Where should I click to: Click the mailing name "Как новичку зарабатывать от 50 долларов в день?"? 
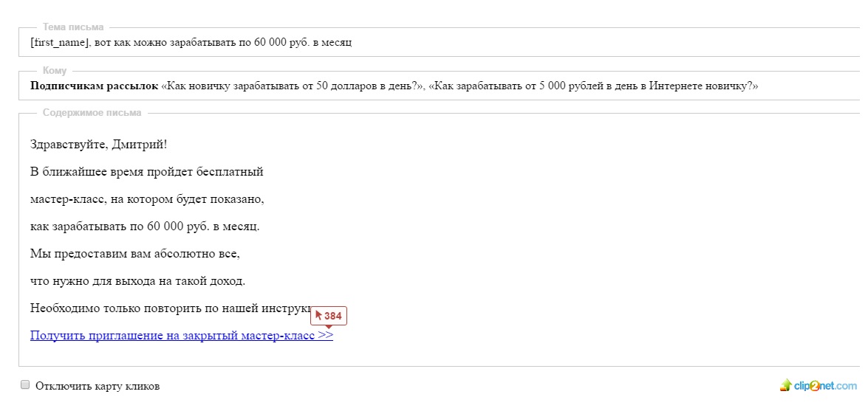(x=293, y=86)
